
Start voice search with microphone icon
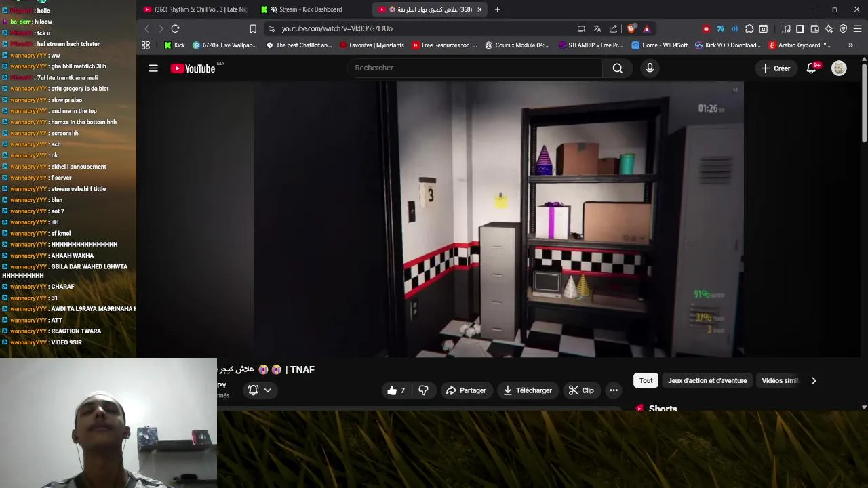pyautogui.click(x=650, y=68)
